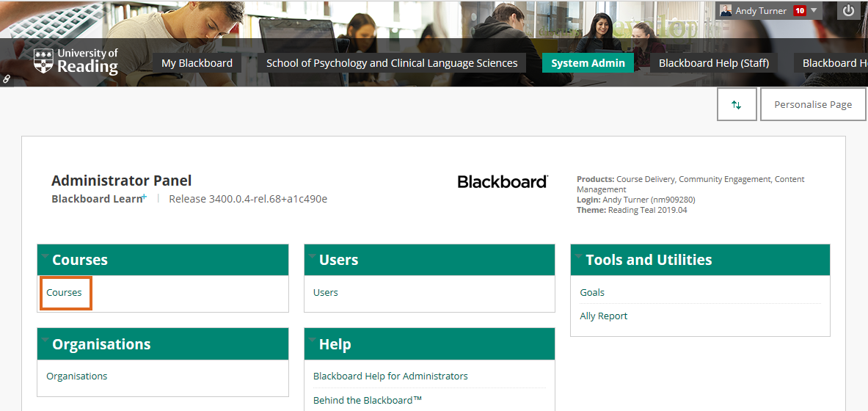Open School of Psychology and Clinical Language Sciences tab

392,63
